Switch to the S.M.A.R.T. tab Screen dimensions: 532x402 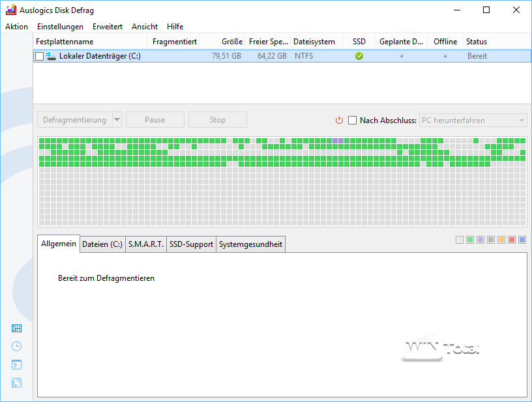[146, 244]
